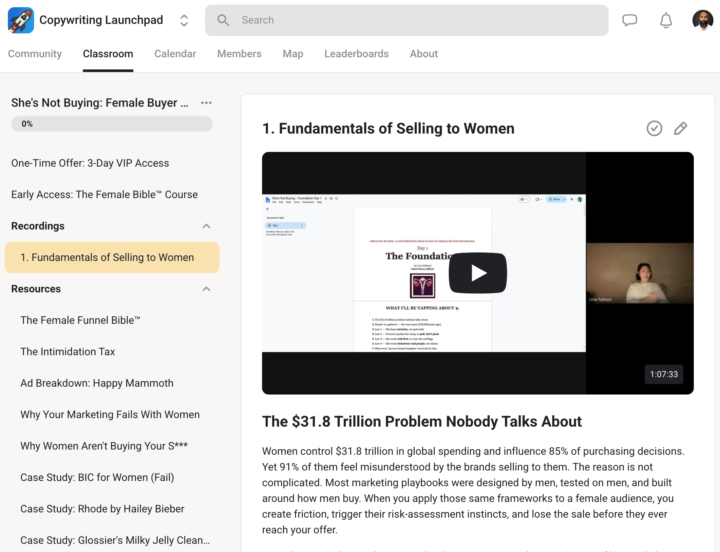Screen dimensions: 720x552
Task: Open Case Study: BIC for Women (Fail)
Action: [x=97, y=478]
